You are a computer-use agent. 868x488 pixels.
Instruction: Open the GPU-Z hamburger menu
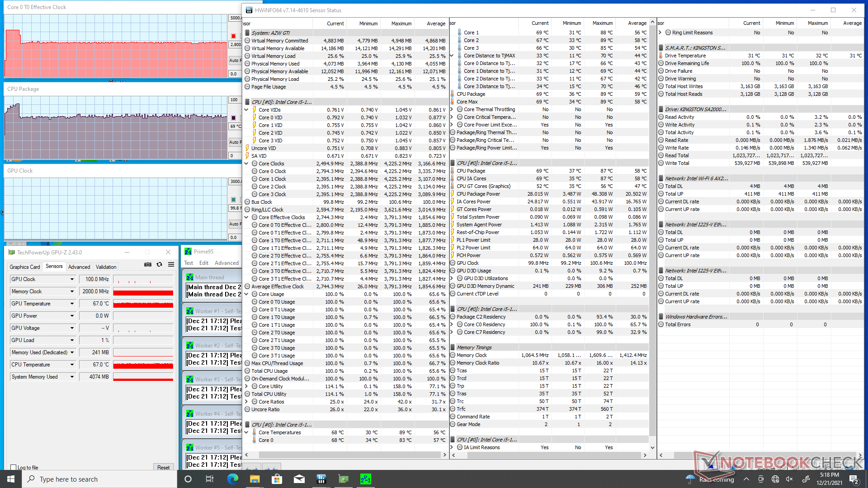click(171, 265)
